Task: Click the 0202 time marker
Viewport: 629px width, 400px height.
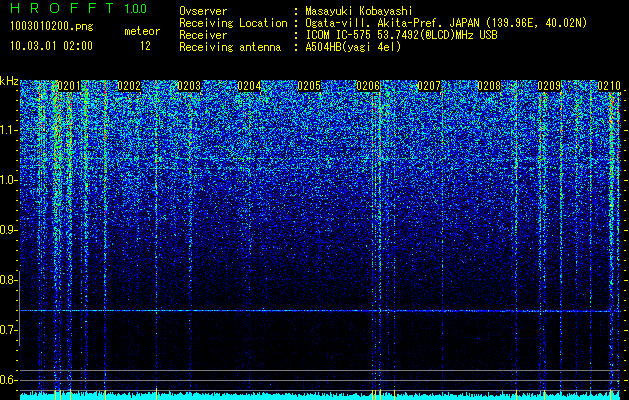Action: (x=129, y=86)
